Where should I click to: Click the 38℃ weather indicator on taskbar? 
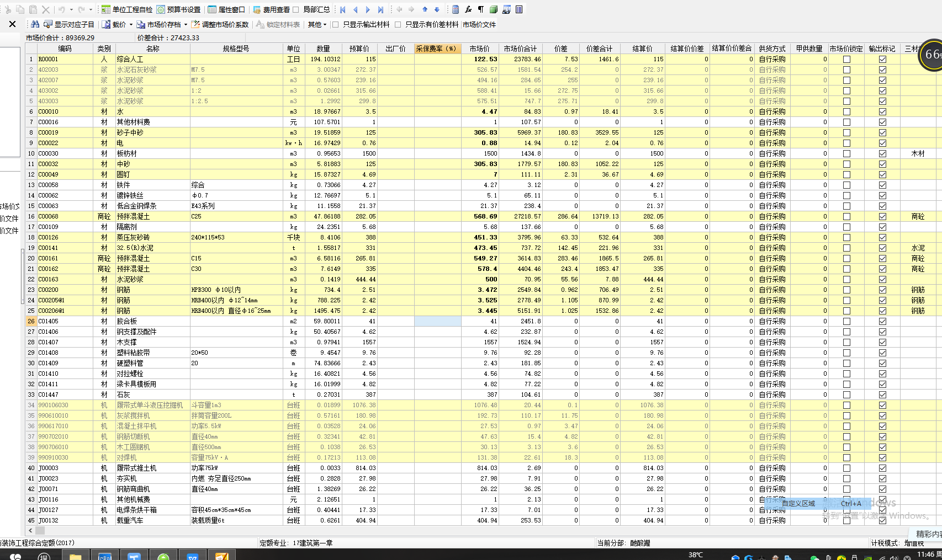(x=696, y=554)
